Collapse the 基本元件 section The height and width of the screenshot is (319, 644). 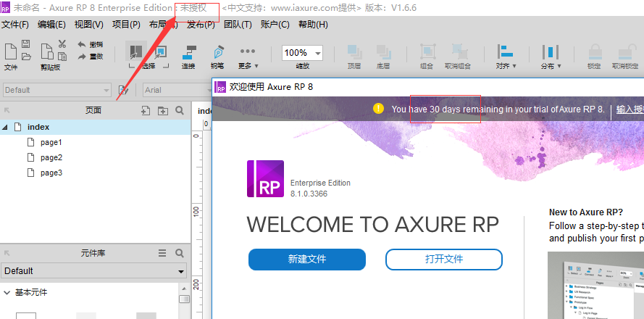coord(7,293)
